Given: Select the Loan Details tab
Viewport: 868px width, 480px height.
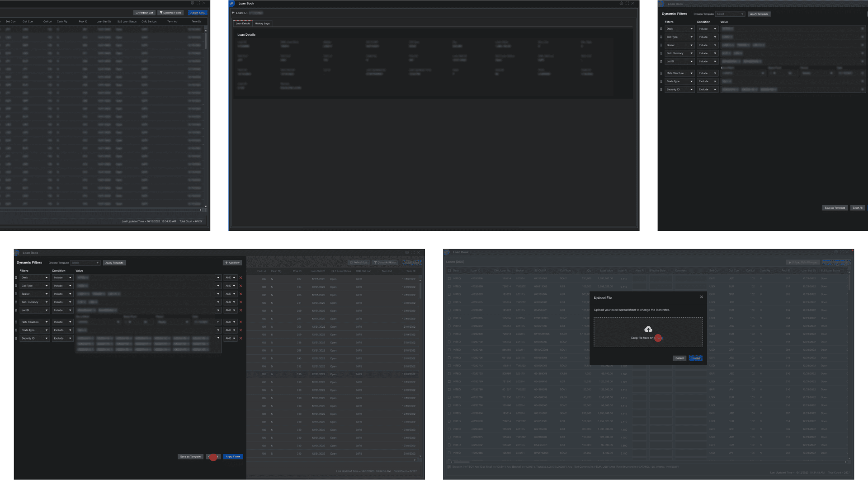Looking at the screenshot, I should click(x=243, y=24).
